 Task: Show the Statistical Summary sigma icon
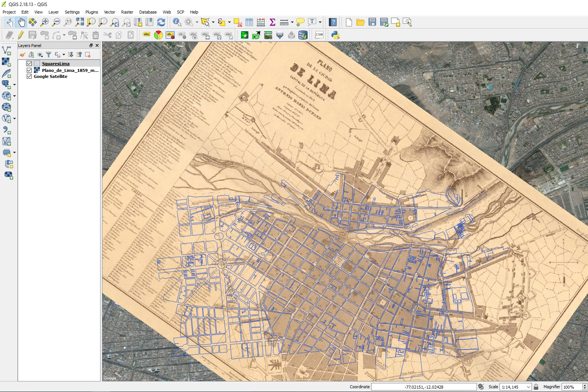(x=273, y=22)
